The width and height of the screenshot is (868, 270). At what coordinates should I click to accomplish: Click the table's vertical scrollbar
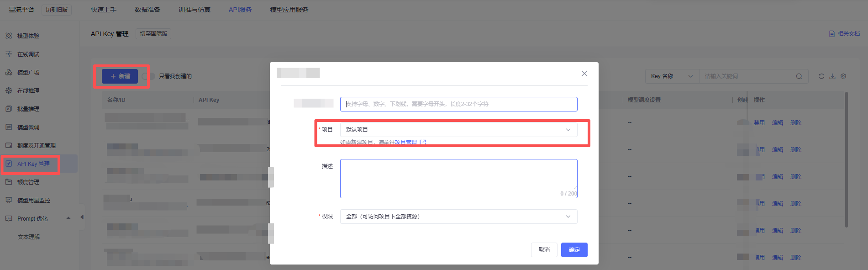[846, 159]
